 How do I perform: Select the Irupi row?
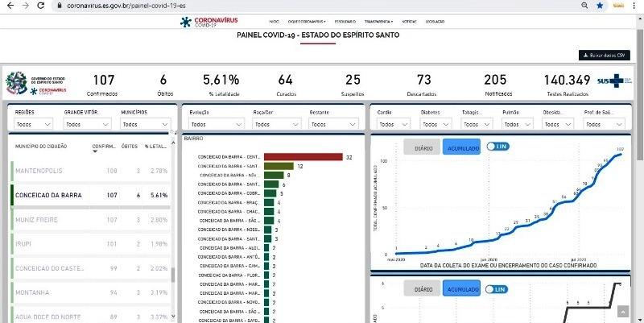click(90, 244)
